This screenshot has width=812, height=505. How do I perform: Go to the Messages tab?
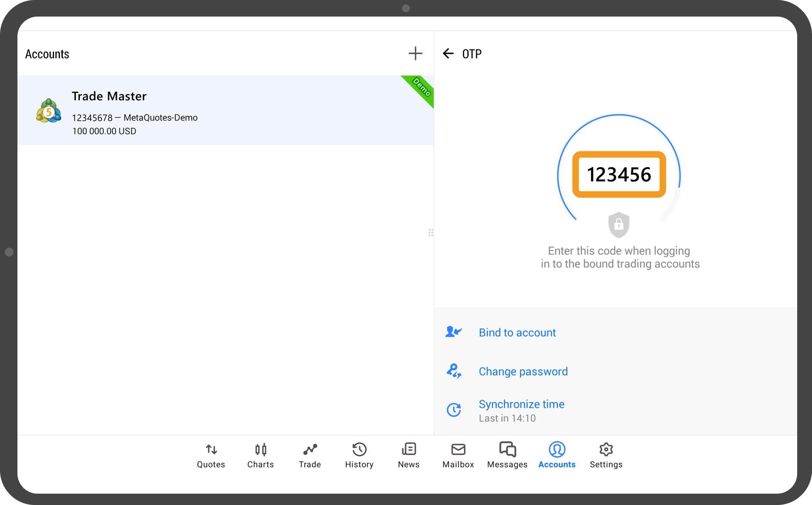click(507, 455)
